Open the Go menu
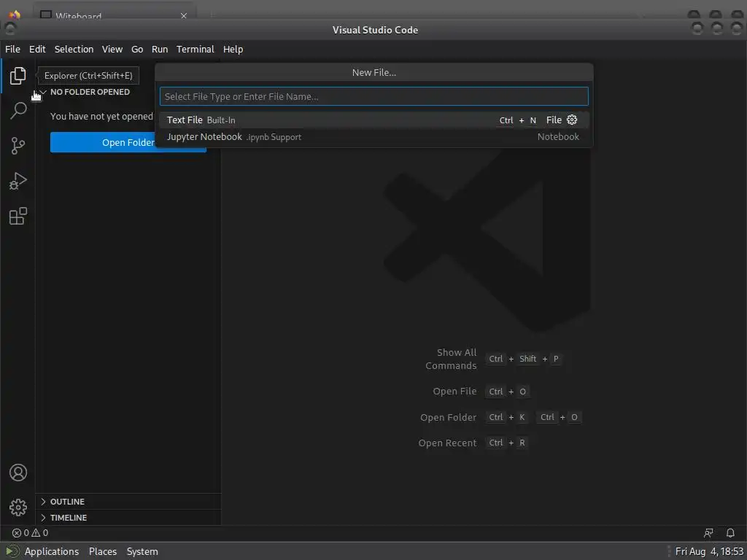This screenshot has height=560, width=747. coord(137,49)
